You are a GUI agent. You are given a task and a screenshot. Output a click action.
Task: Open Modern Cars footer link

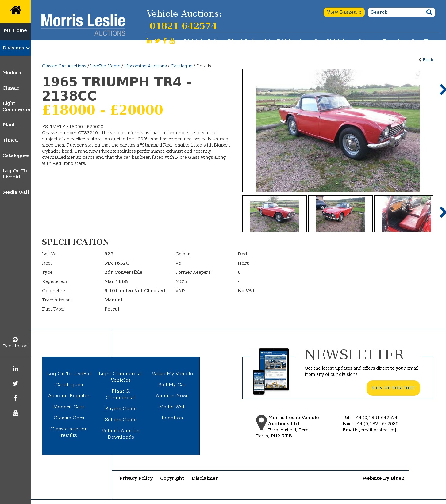click(69, 407)
